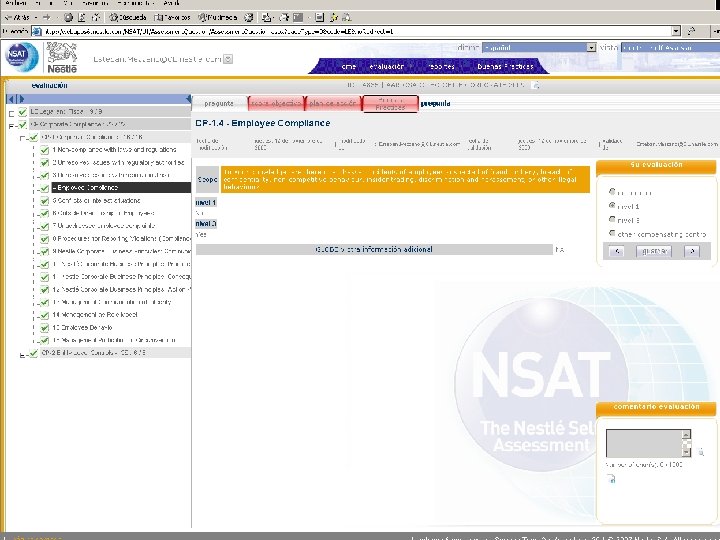Click the comentario evaluación text area
Viewport: 720px width, 540px height.
(x=644, y=443)
